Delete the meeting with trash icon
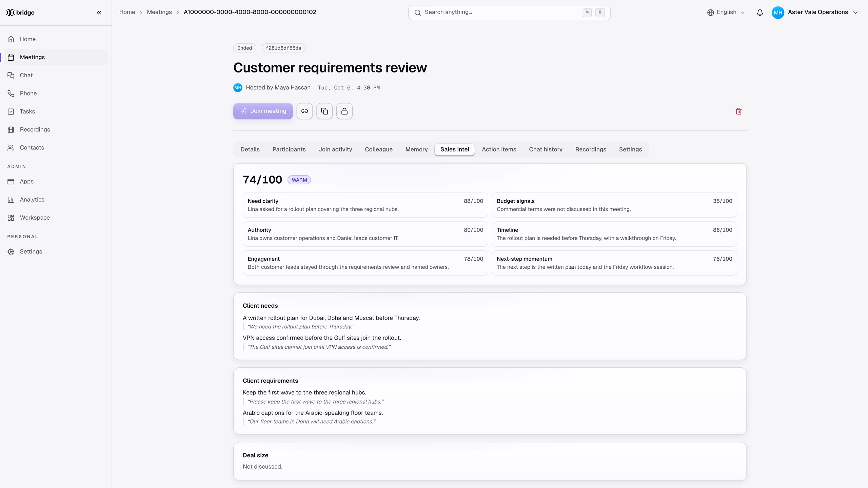The height and width of the screenshot is (488, 868). (739, 111)
